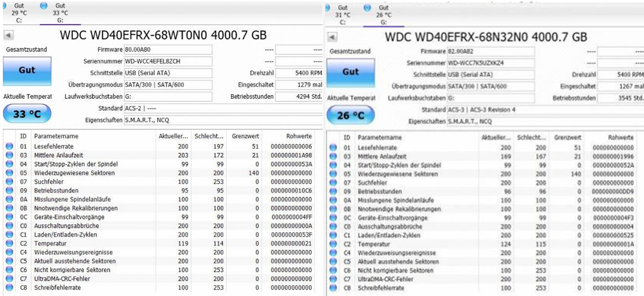Click Temperatur row status orb in left window
Viewport: 644px width, 296px height.
point(9,244)
